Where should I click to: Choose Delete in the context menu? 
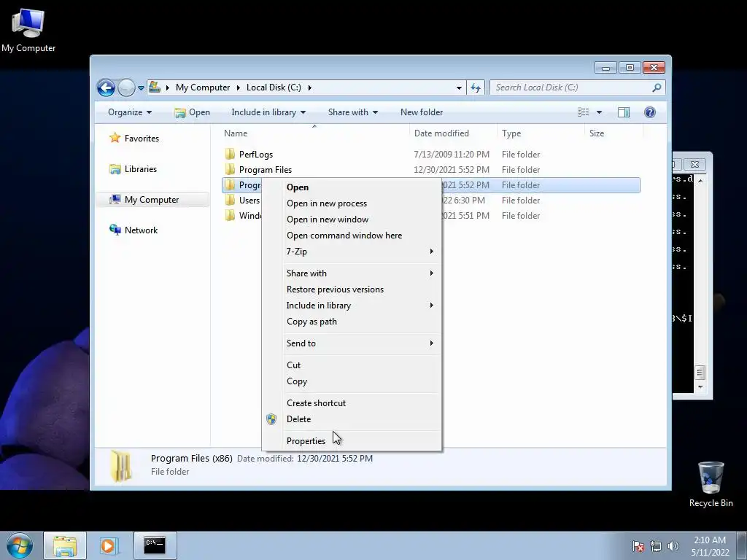tap(352, 419)
